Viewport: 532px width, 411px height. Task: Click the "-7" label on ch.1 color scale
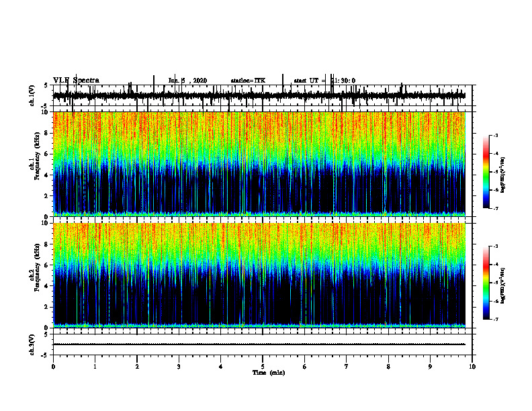tap(495, 208)
